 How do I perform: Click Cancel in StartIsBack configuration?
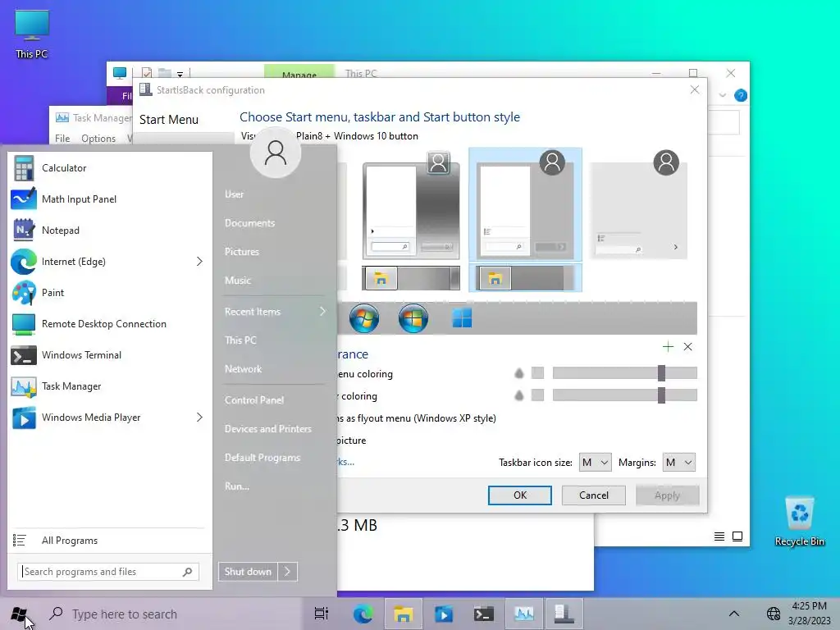[594, 495]
